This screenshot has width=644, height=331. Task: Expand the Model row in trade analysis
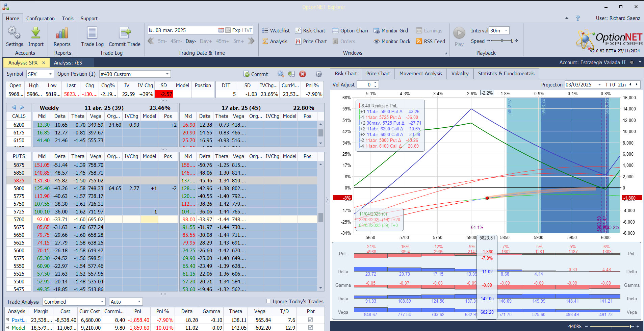point(7,327)
